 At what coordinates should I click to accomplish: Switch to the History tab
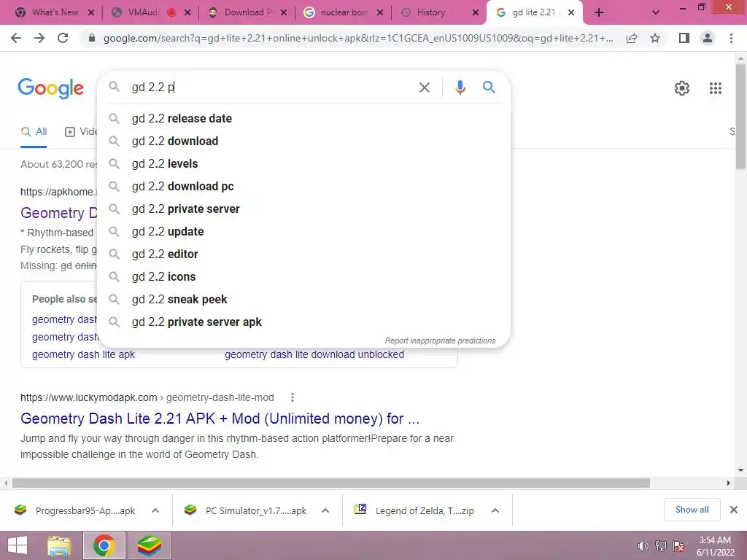pyautogui.click(x=430, y=13)
